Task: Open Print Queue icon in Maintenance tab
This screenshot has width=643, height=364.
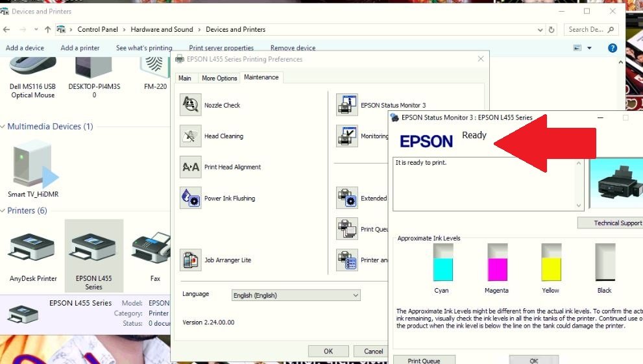Action: point(347,229)
